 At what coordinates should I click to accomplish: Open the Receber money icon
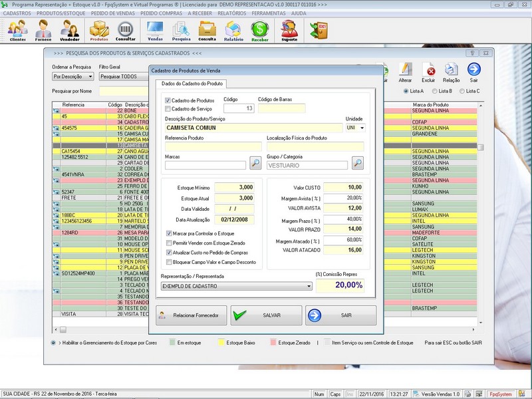(x=259, y=30)
